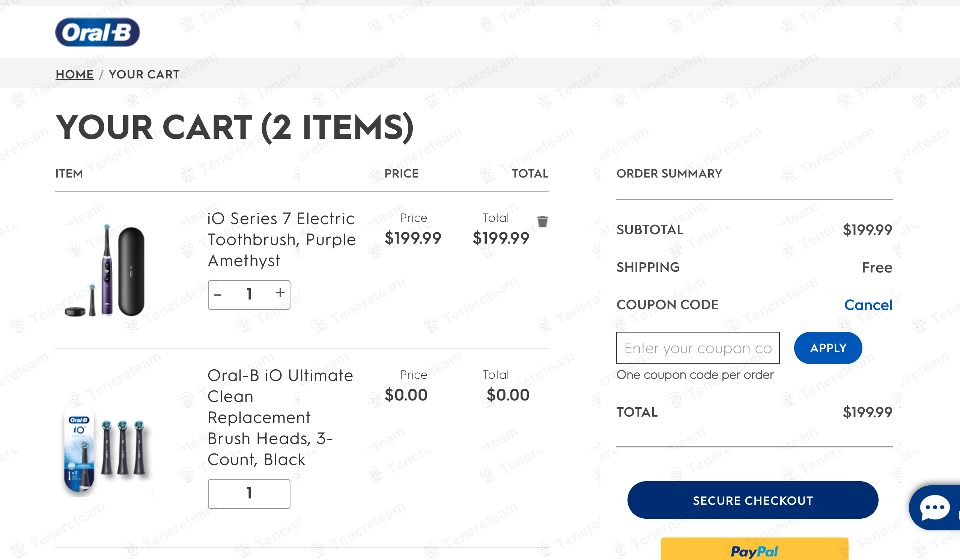Increase toothbrush quantity with plus button
This screenshot has width=960, height=560.
pos(280,293)
